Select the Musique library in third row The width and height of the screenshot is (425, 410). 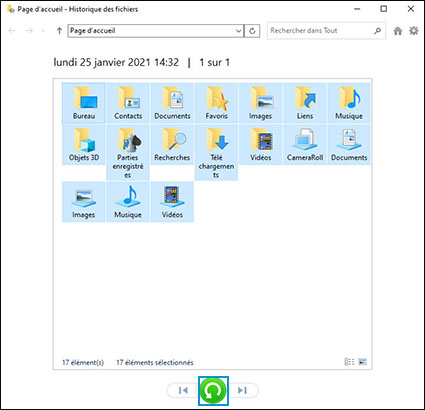[128, 202]
